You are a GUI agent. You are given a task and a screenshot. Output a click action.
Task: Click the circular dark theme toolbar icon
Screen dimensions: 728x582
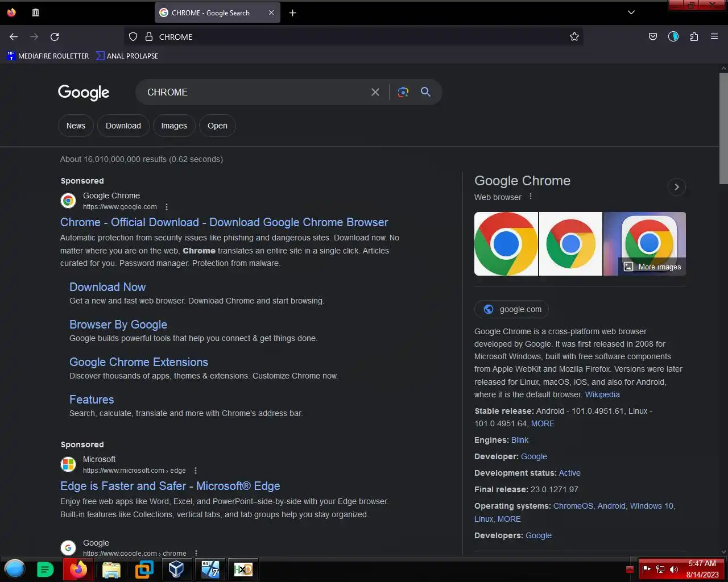click(673, 36)
